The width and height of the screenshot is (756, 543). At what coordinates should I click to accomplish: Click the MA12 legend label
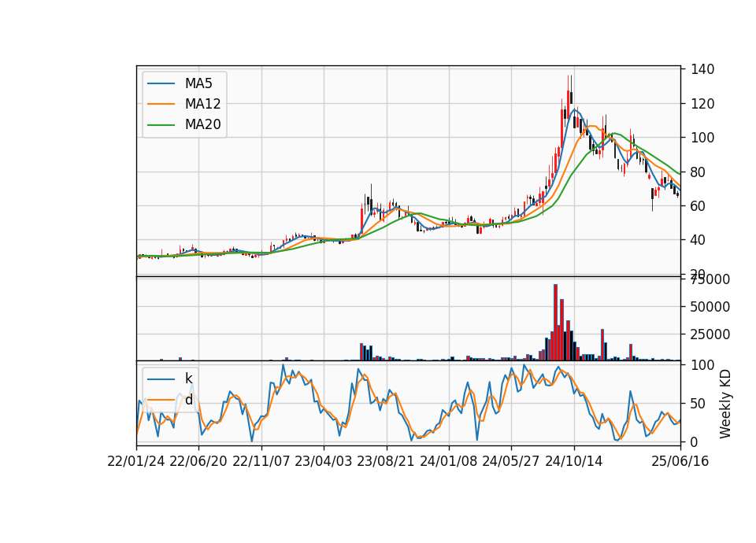[x=202, y=104]
